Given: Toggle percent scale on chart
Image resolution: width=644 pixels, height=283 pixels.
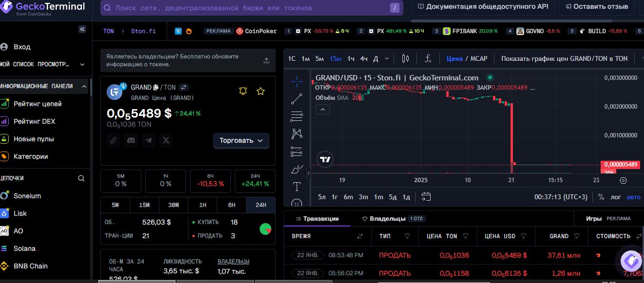Looking at the screenshot, I should [601, 197].
